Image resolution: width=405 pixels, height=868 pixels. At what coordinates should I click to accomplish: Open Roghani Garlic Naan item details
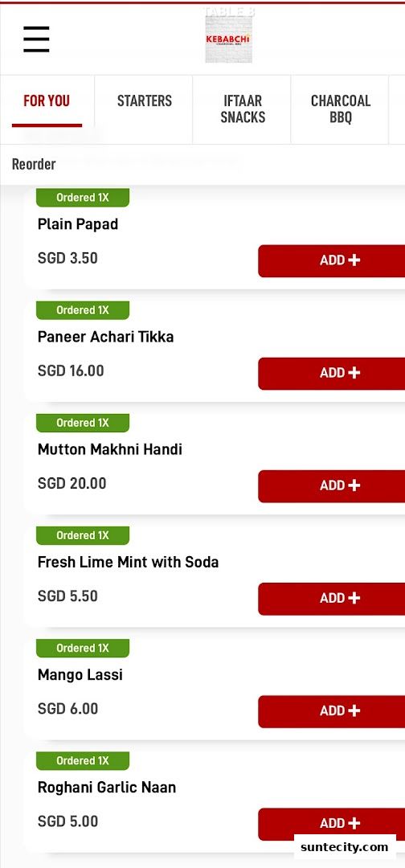pyautogui.click(x=107, y=787)
